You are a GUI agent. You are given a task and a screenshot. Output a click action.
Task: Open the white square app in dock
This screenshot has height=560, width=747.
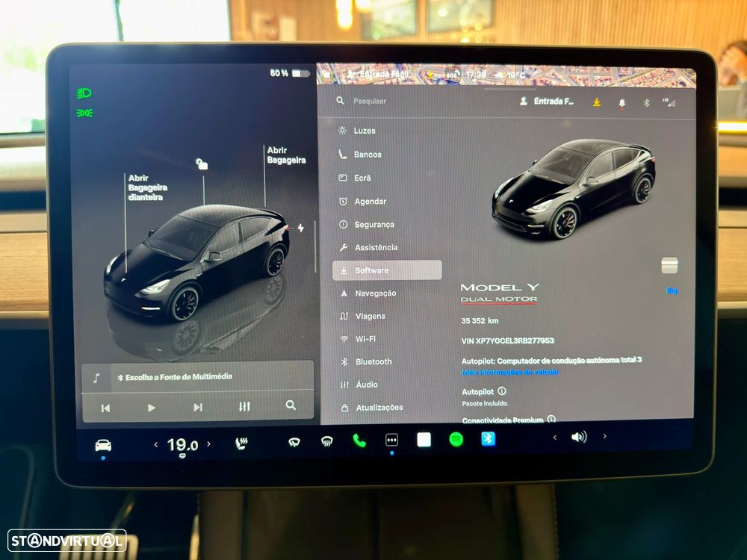click(424, 440)
